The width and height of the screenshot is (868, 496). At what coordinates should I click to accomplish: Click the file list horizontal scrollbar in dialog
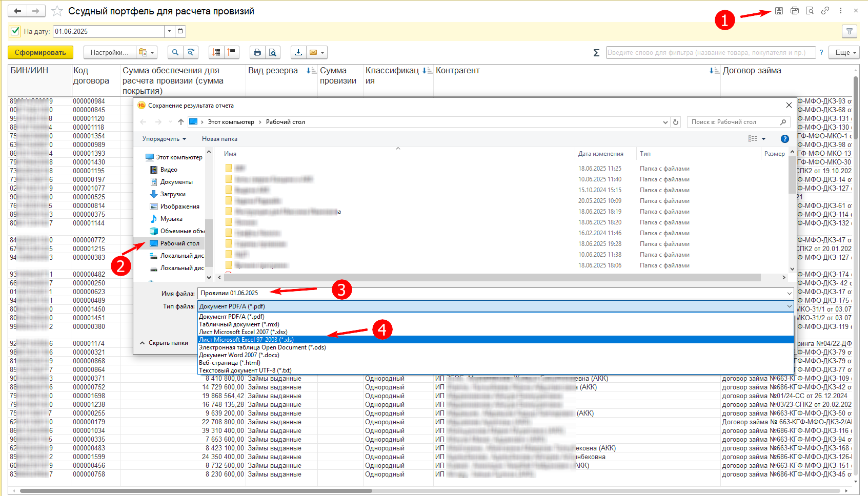[493, 277]
